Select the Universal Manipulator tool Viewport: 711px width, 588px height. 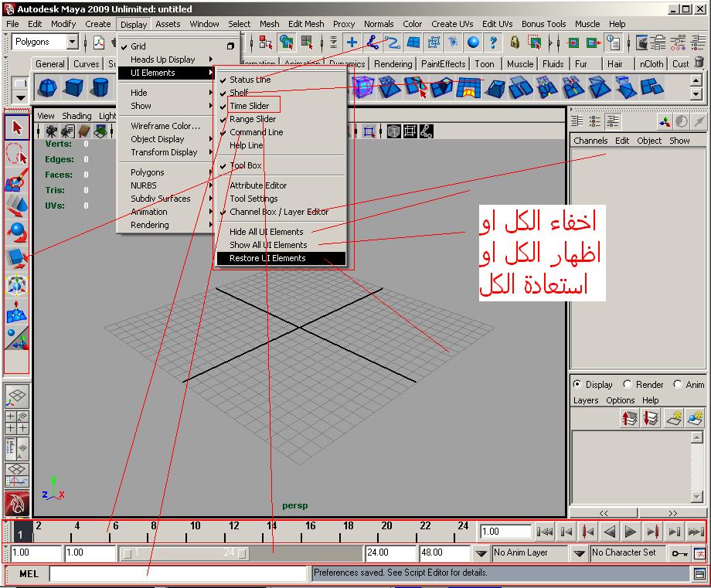click(x=17, y=286)
